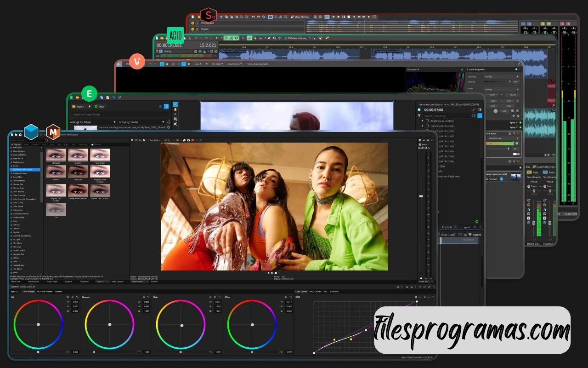Screen dimensions: 588x368
Task: Select the hand tool in VEGAS Effects
Action: [175, 109]
